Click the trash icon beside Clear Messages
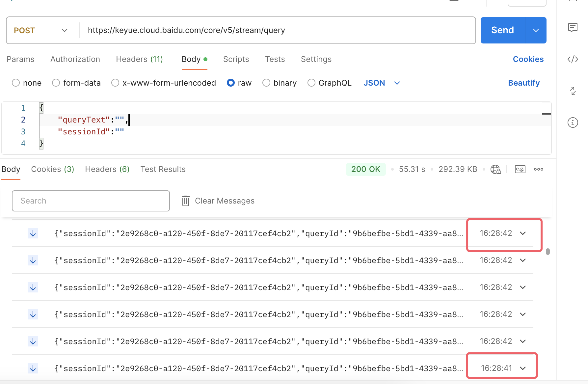This screenshot has width=588, height=384. 186,201
